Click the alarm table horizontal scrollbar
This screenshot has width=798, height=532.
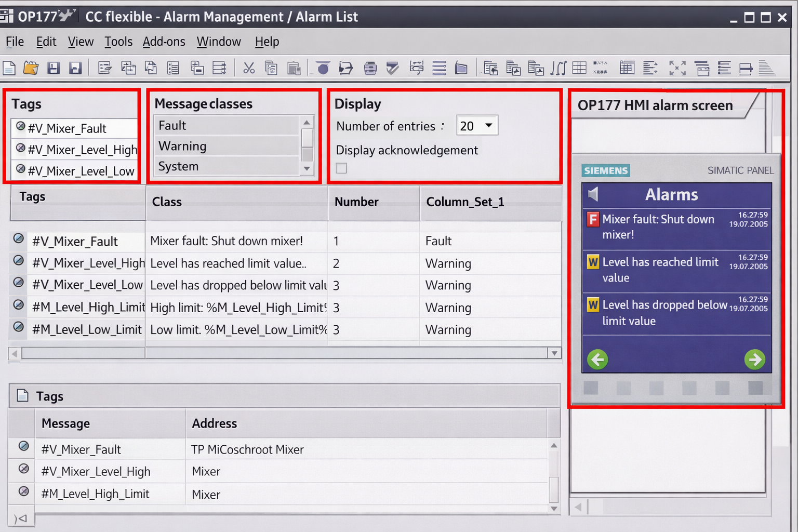(281, 353)
